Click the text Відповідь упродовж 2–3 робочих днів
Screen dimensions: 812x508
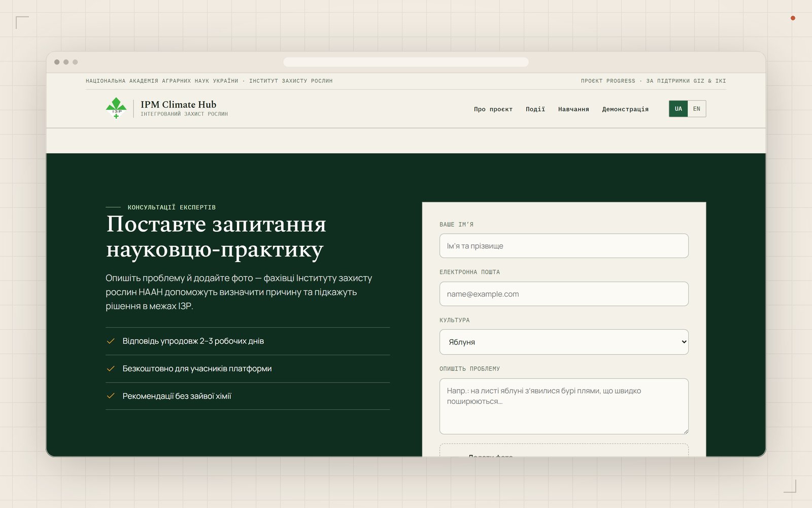193,341
